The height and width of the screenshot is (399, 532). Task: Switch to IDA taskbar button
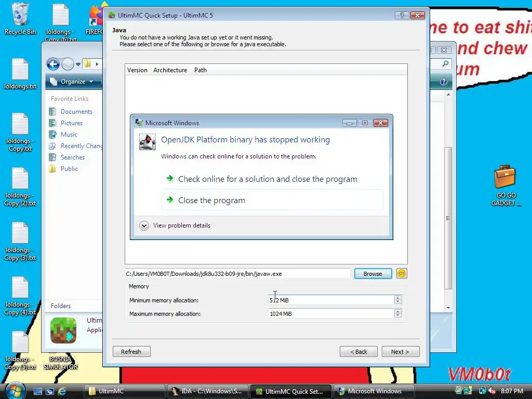(207, 391)
